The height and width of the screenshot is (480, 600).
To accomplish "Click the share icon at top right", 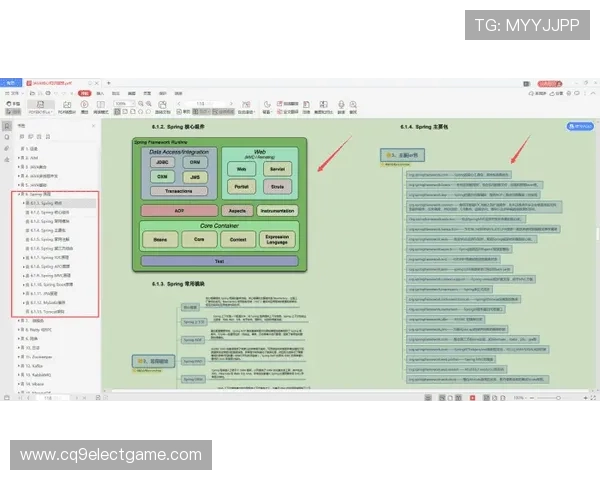I will 556,93.
